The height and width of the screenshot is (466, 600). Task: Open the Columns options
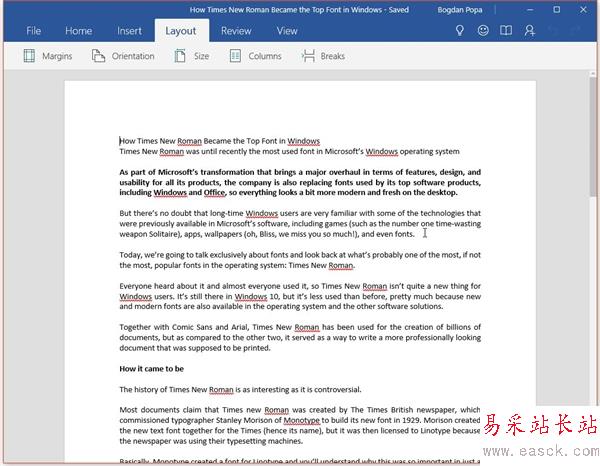(x=255, y=56)
